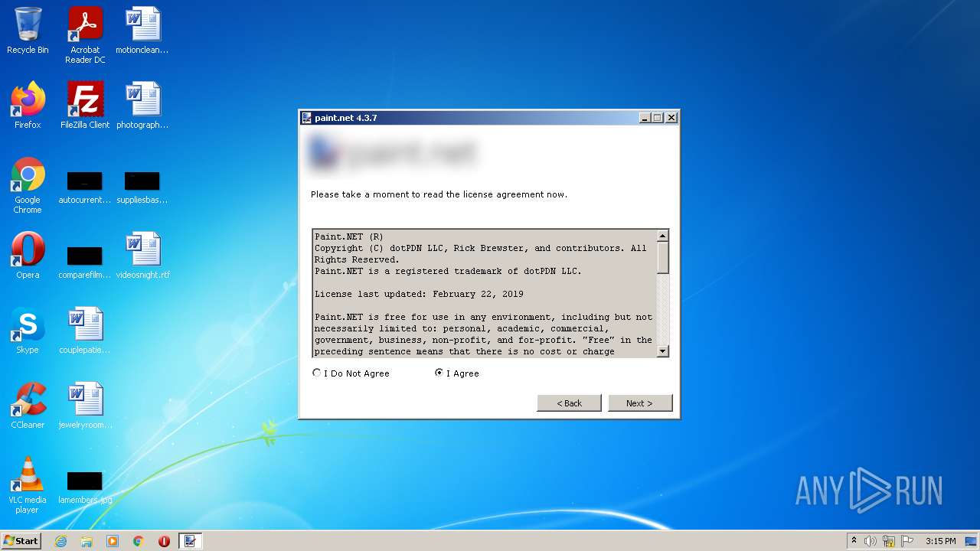Select the suppliesbas file on desktop
980x551 pixels.
pyautogui.click(x=142, y=188)
